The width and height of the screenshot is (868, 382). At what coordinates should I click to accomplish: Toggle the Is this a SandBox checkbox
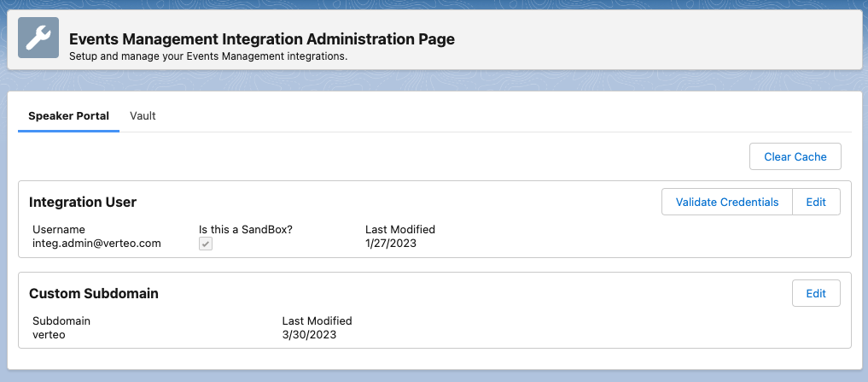206,244
